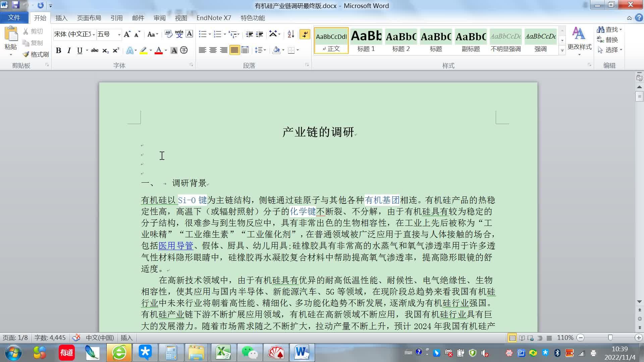
Task: Click the Enclose Characters icon
Action: pyautogui.click(x=184, y=50)
